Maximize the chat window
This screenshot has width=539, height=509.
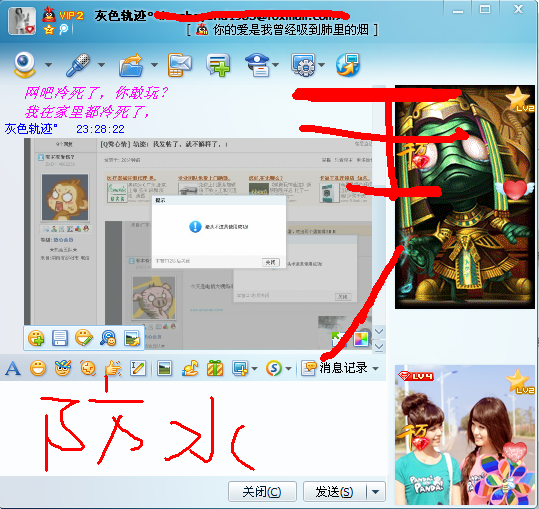(x=485, y=9)
